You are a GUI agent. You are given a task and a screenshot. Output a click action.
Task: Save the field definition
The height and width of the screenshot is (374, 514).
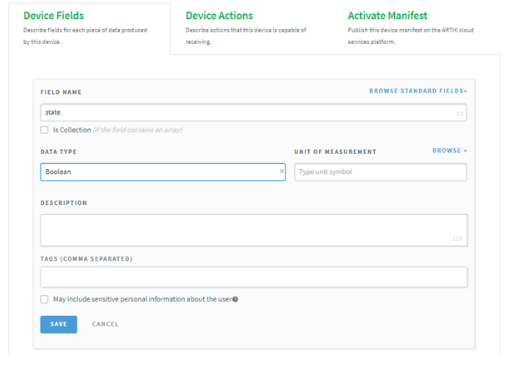point(59,324)
